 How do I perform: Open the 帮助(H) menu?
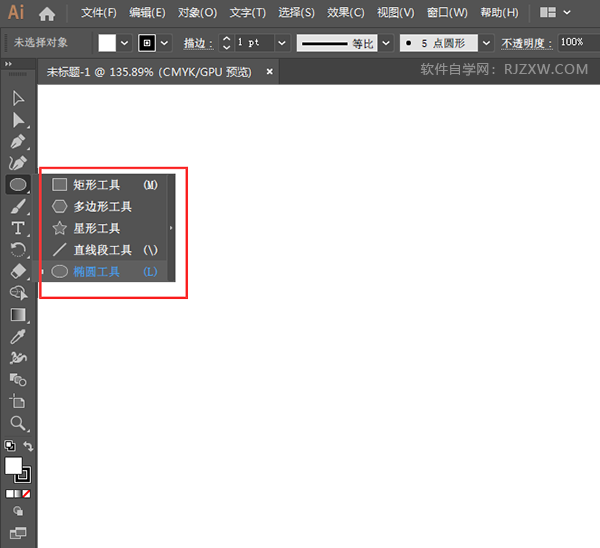tap(499, 13)
